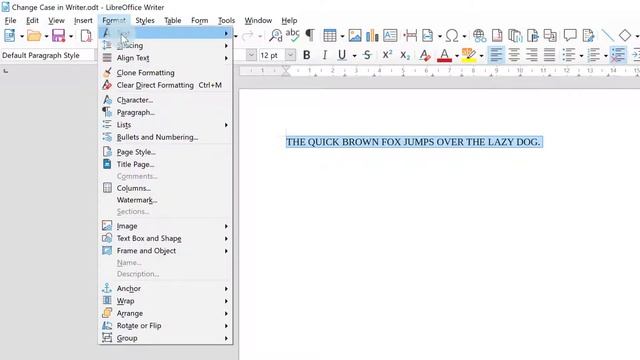Click the Insert Field icon
The width and height of the screenshot is (640, 360).
[x=427, y=36]
